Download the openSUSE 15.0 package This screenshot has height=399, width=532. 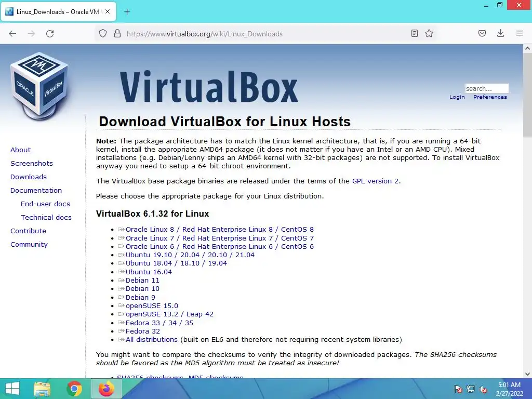tap(152, 305)
